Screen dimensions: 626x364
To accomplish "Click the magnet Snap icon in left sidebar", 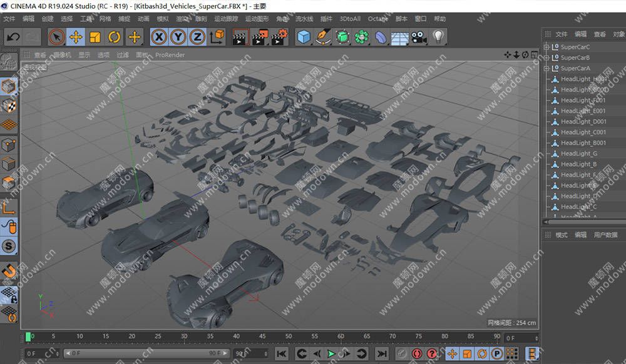I will coord(9,271).
